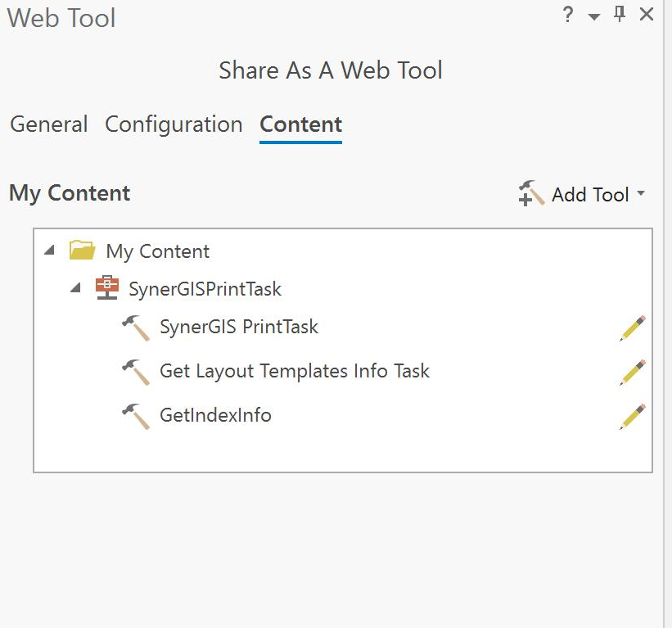Select the Content tab

[300, 124]
